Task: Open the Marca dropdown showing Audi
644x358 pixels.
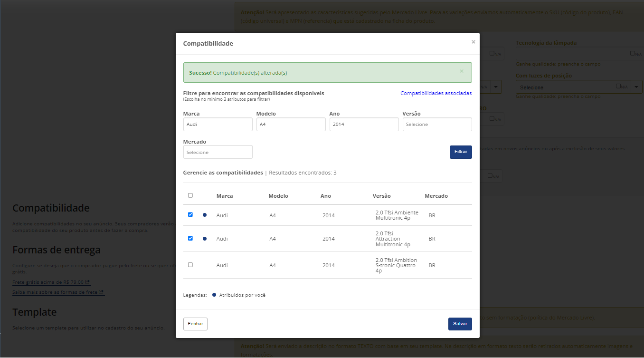Action: 218,124
